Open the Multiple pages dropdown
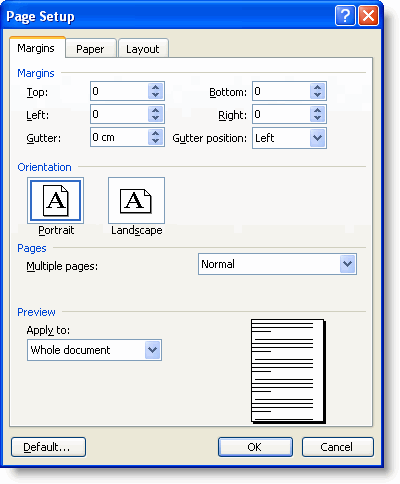 click(x=348, y=264)
